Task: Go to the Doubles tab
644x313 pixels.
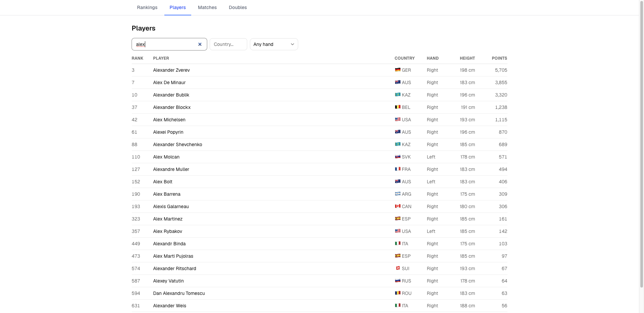Action: point(238,7)
